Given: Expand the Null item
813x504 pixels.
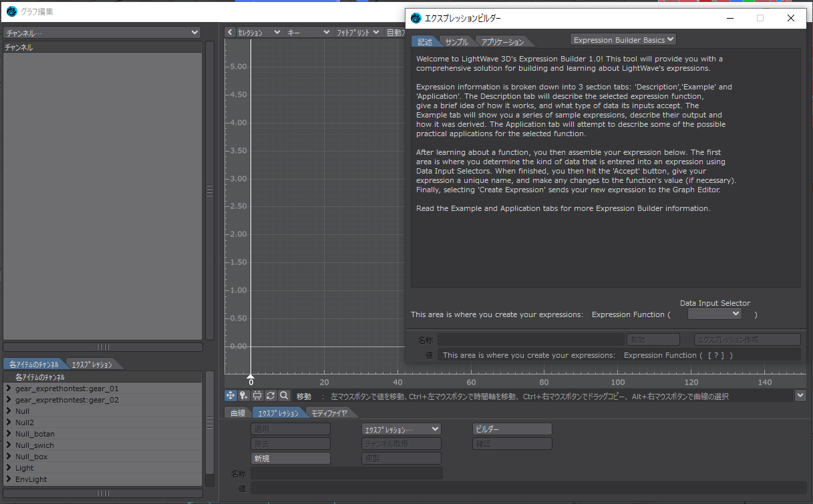Looking at the screenshot, I should (9, 411).
